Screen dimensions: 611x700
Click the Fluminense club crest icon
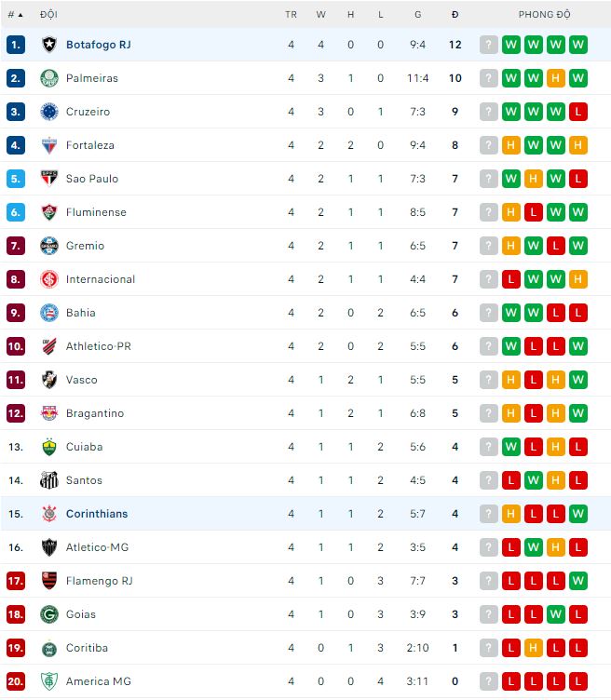[48, 212]
